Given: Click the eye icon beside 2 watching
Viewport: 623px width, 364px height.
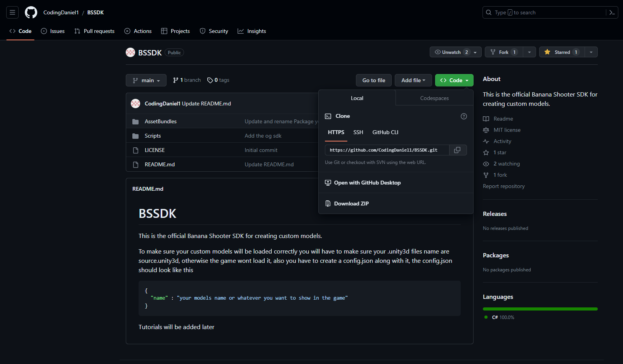Looking at the screenshot, I should (x=486, y=164).
